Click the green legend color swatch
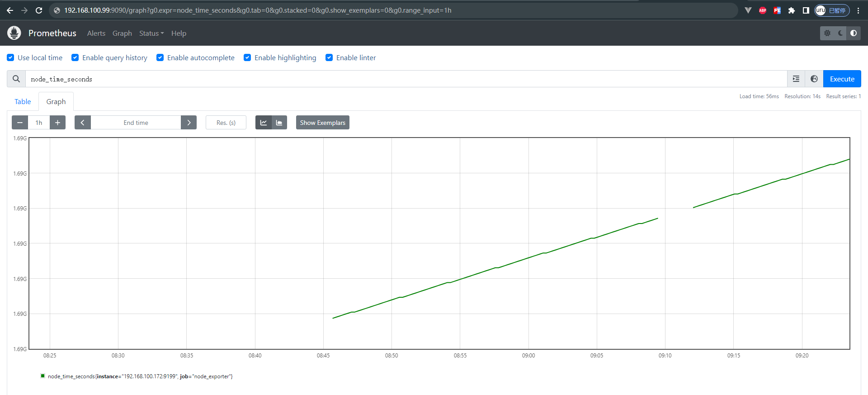Image resolution: width=868 pixels, height=395 pixels. 43,376
